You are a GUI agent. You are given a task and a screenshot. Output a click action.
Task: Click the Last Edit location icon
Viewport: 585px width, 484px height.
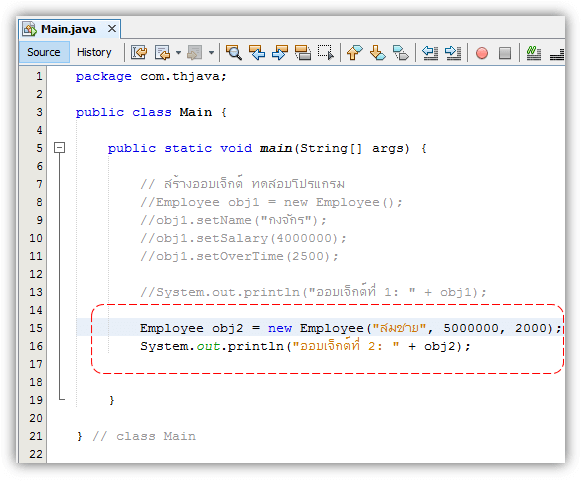pos(139,52)
